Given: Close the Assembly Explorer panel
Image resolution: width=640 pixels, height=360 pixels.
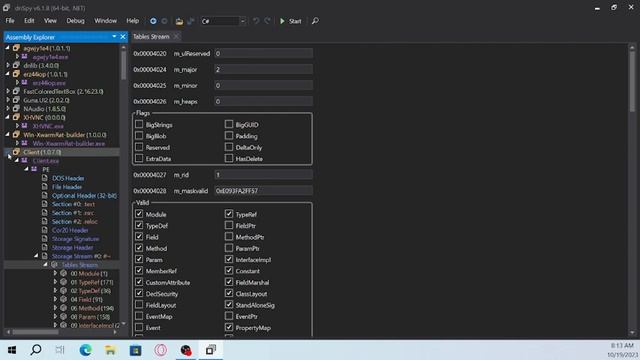Looking at the screenshot, I should (123, 37).
